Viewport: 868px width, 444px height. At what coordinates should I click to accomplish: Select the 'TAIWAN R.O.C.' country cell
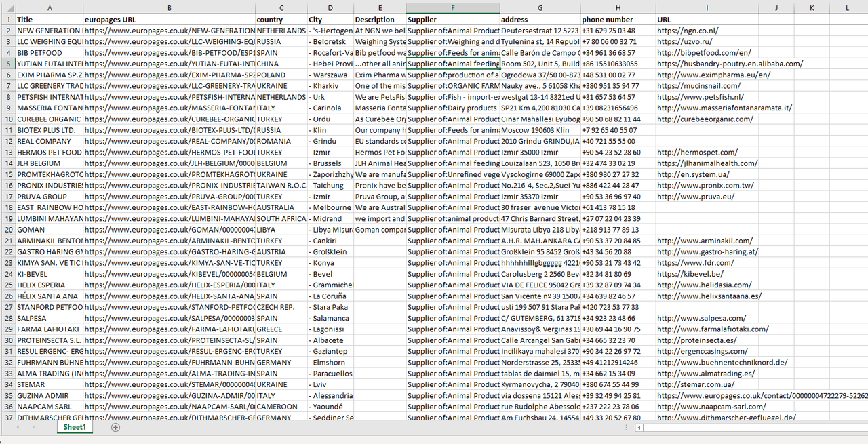(281, 185)
